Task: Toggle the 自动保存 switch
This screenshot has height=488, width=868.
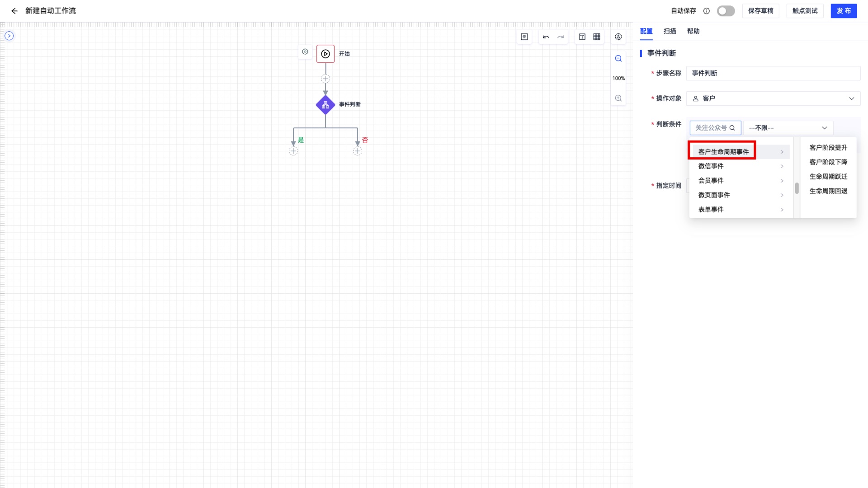Action: (x=726, y=11)
